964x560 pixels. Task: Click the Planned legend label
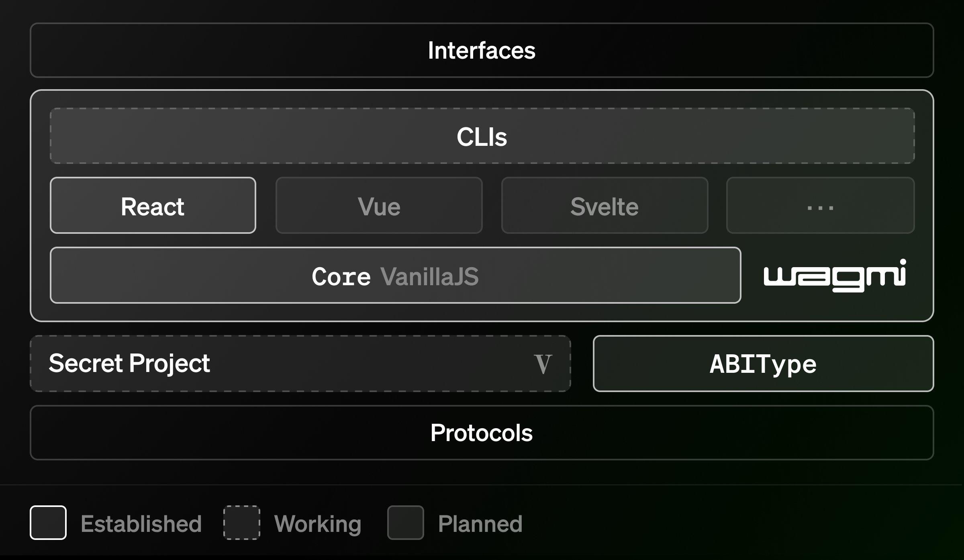pos(480,523)
